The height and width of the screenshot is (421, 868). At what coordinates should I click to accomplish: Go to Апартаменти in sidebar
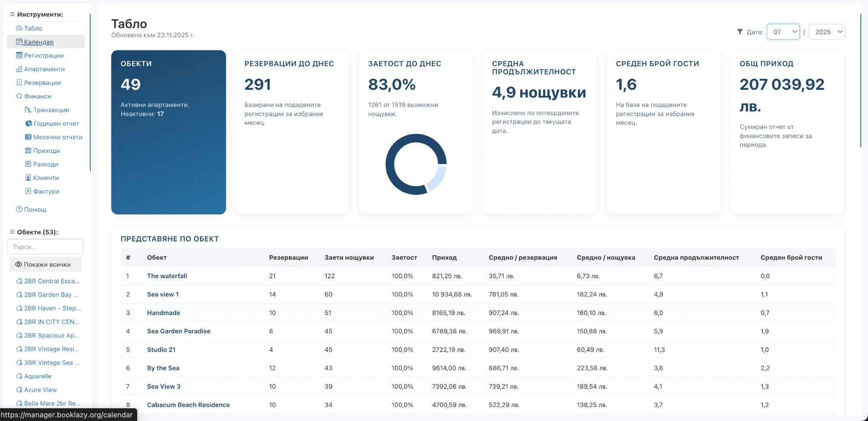click(40, 69)
